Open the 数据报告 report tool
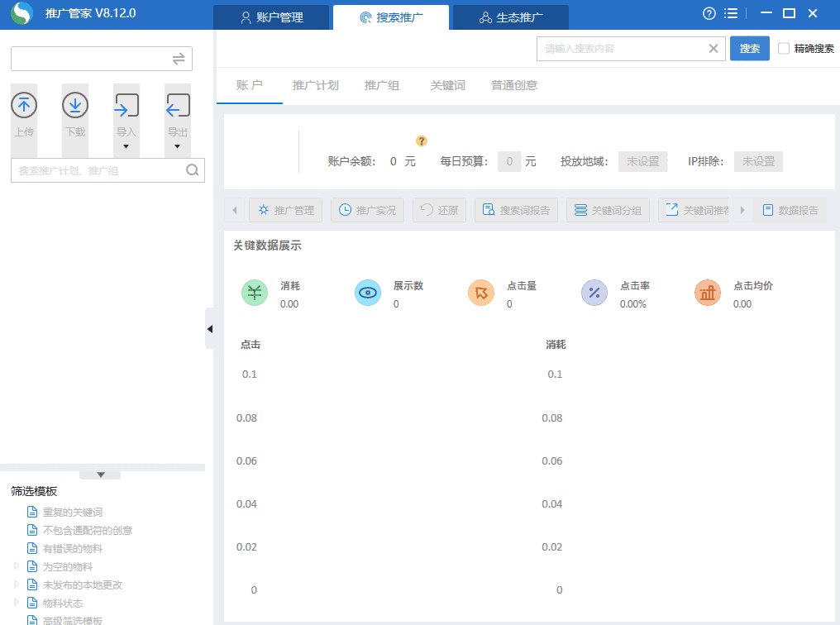840x625 pixels. (x=790, y=210)
